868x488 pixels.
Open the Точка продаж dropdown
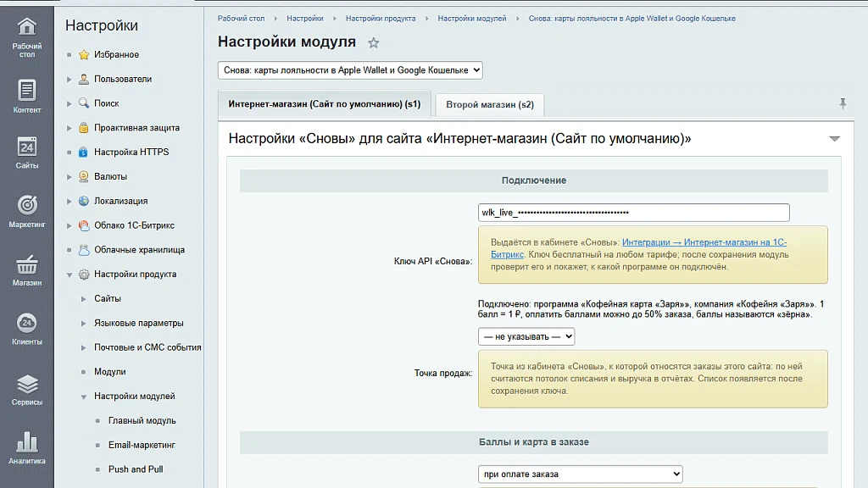coord(526,336)
